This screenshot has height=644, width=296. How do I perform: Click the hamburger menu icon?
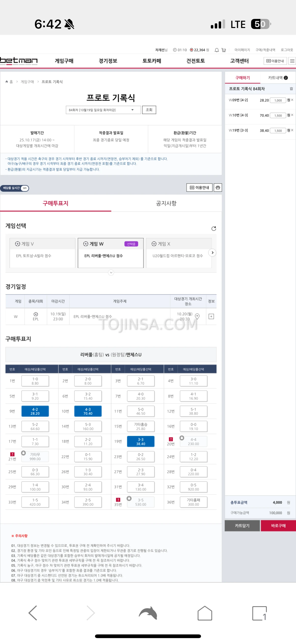click(x=292, y=61)
